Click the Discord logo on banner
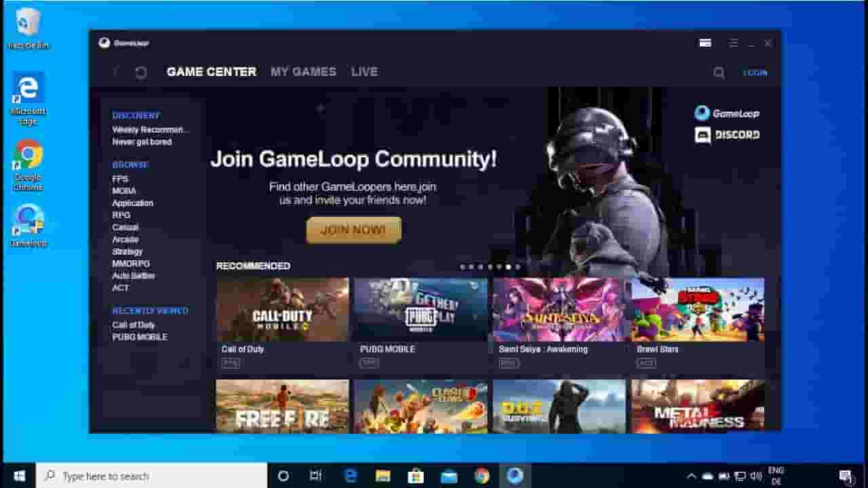The height and width of the screenshot is (488, 868). pyautogui.click(x=727, y=135)
